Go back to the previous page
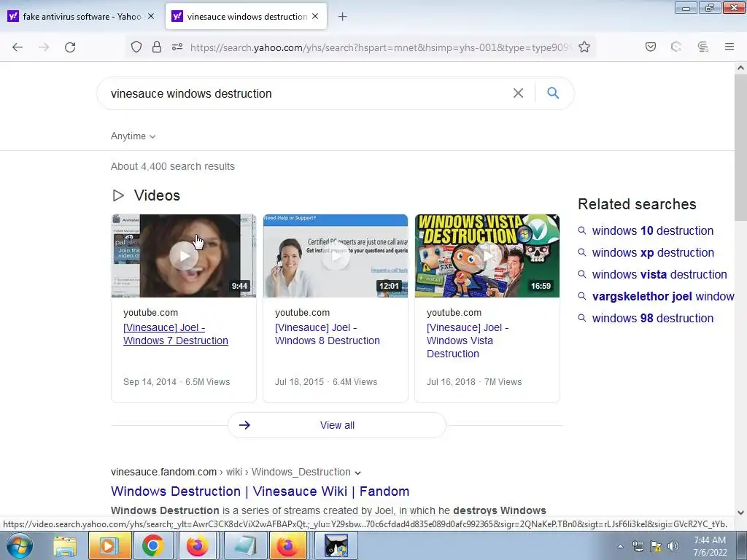 (x=18, y=47)
